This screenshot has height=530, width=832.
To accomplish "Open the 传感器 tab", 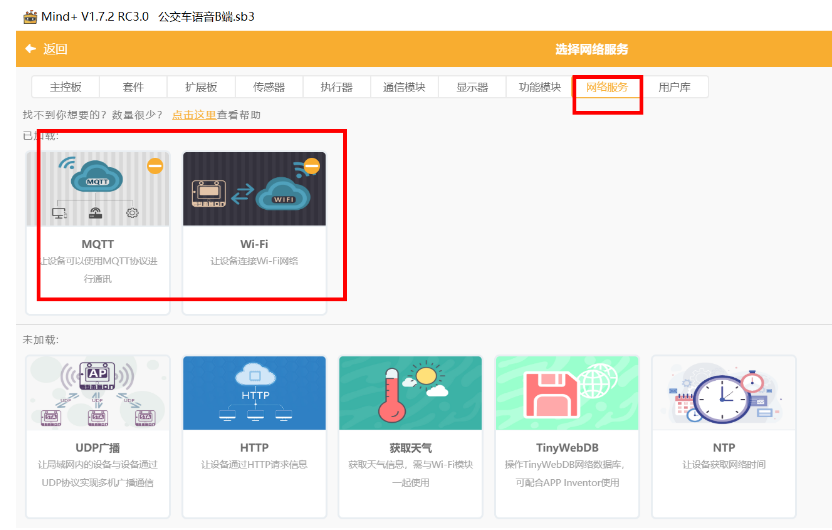I will click(x=269, y=87).
